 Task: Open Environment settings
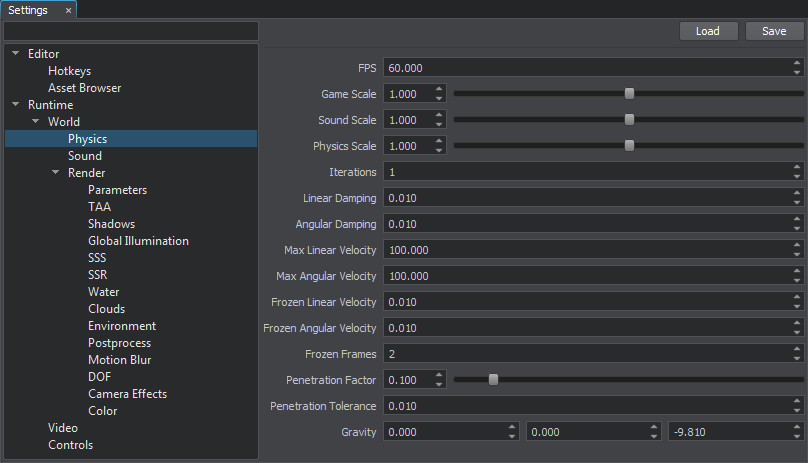122,326
